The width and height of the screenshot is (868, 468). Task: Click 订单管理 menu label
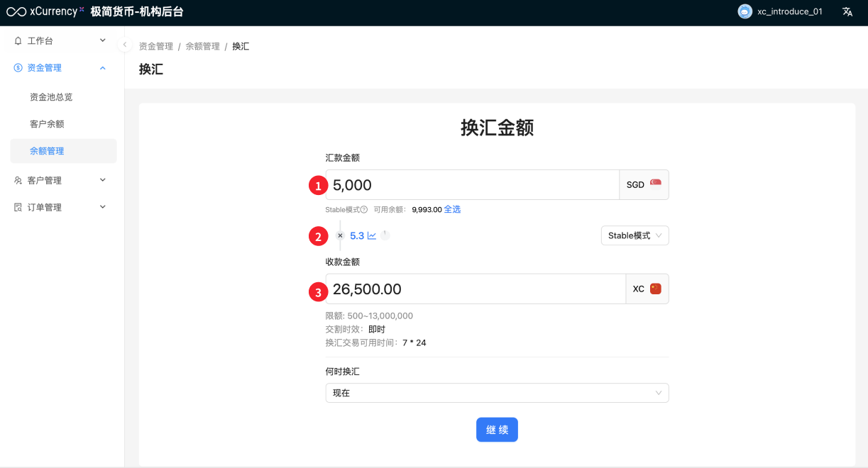point(45,208)
